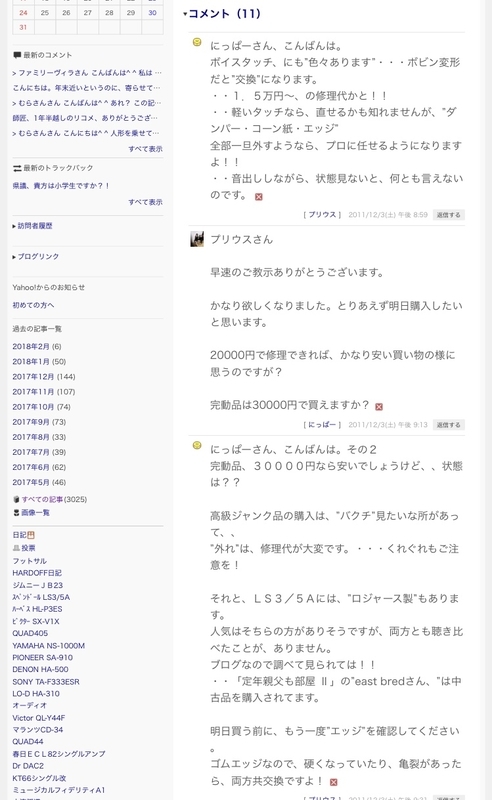Show all recent comments via すべて表示
492x800 pixels.
pos(145,149)
